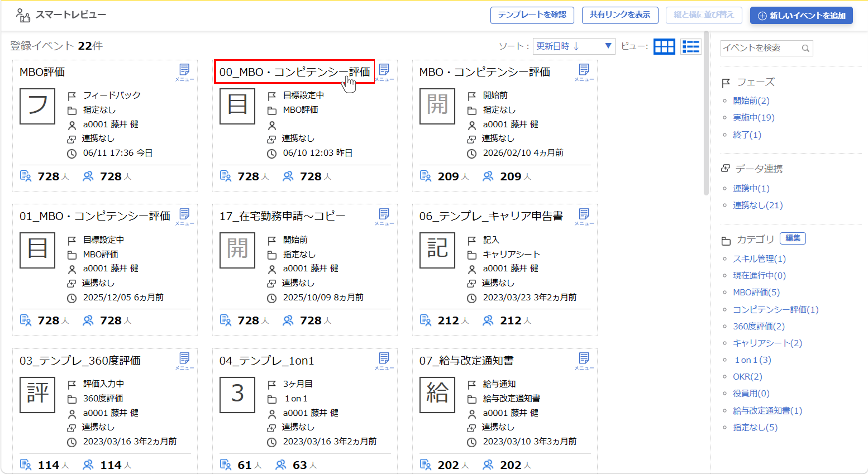
Task: Filter category 役員用(0)
Action: click(751, 394)
